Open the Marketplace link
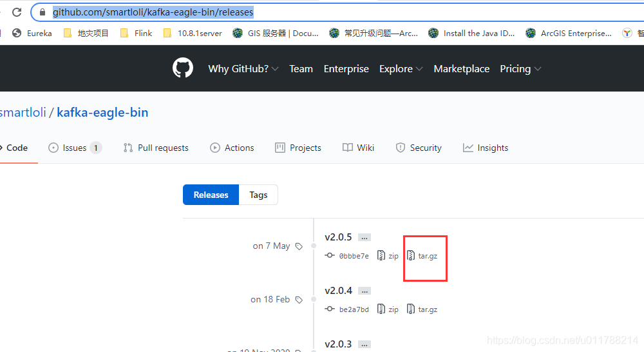The height and width of the screenshot is (352, 644). (462, 69)
